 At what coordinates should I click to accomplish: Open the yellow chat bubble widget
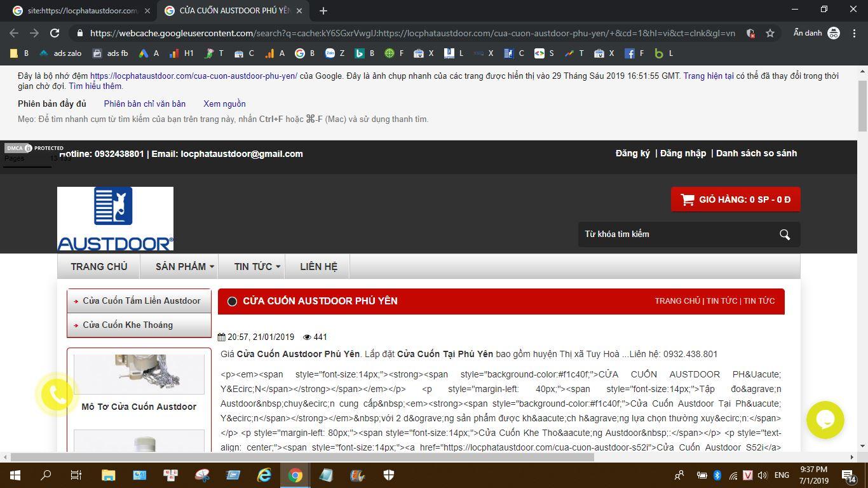pyautogui.click(x=825, y=419)
